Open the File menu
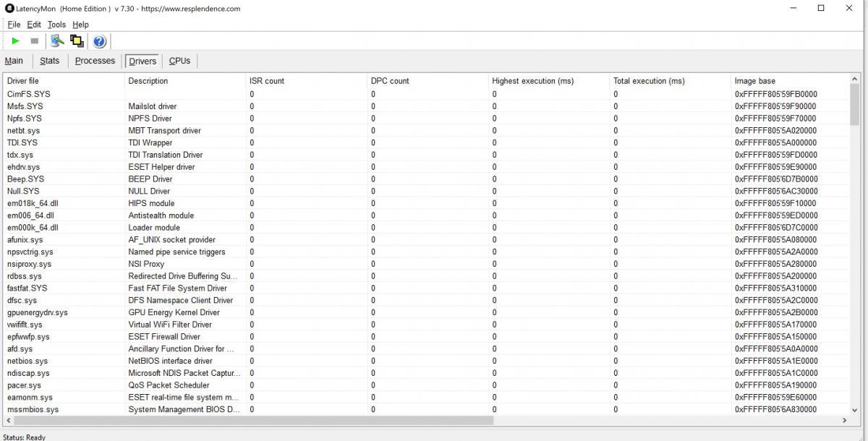868x441 pixels. point(14,25)
